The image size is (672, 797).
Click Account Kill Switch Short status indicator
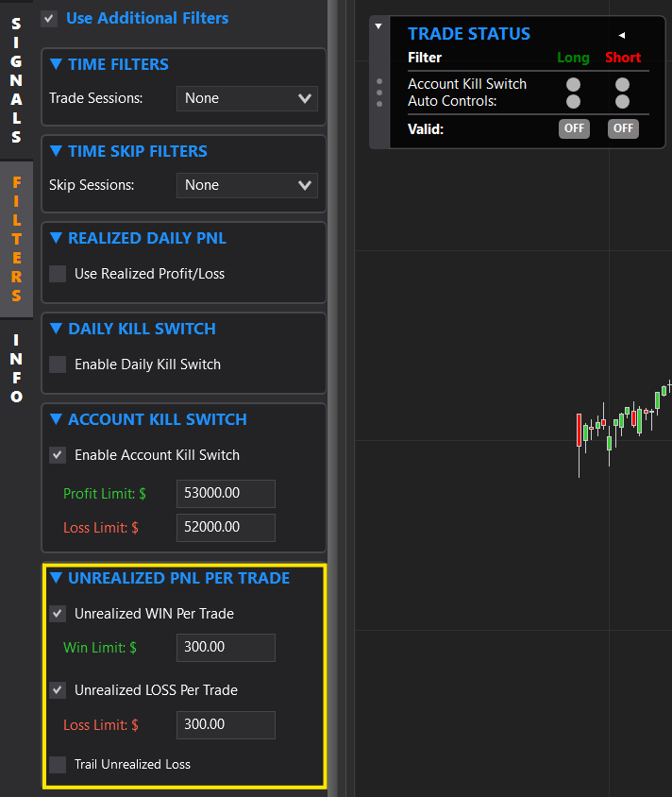pyautogui.click(x=622, y=84)
